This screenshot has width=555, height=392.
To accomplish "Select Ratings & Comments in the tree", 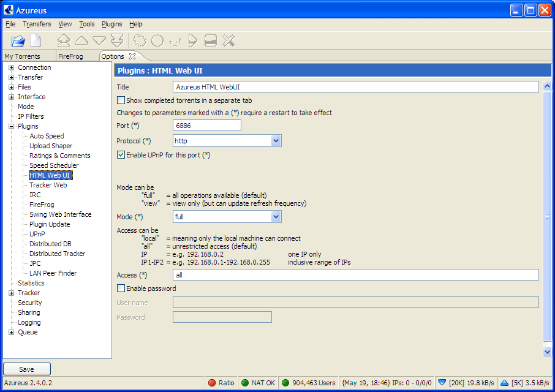I will coord(60,156).
